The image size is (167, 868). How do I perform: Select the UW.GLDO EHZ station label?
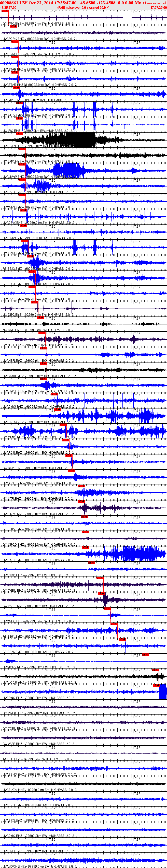[13, 422]
